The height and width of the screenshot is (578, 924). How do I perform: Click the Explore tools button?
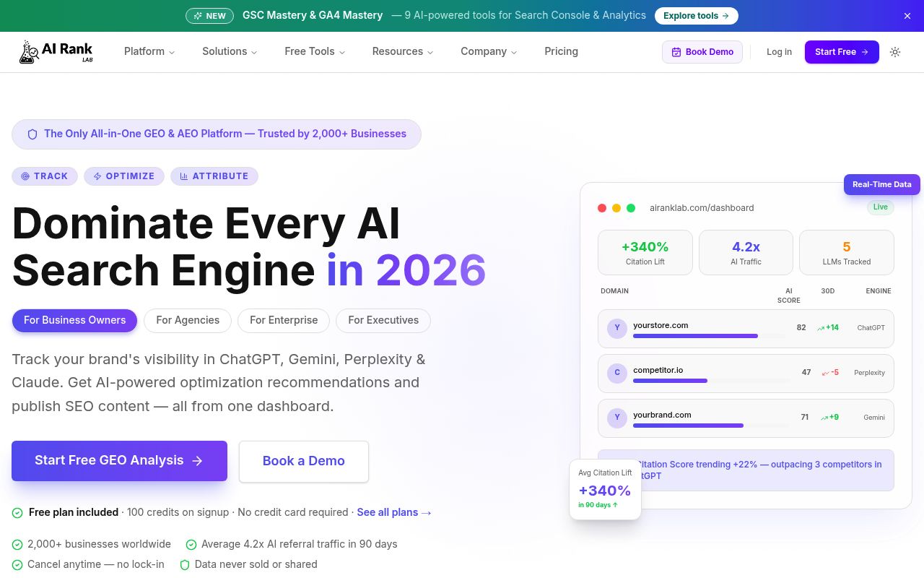[x=697, y=16]
